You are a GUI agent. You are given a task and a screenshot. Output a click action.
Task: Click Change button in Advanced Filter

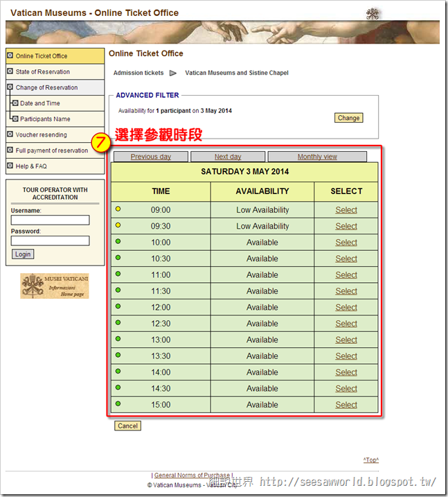tap(348, 118)
